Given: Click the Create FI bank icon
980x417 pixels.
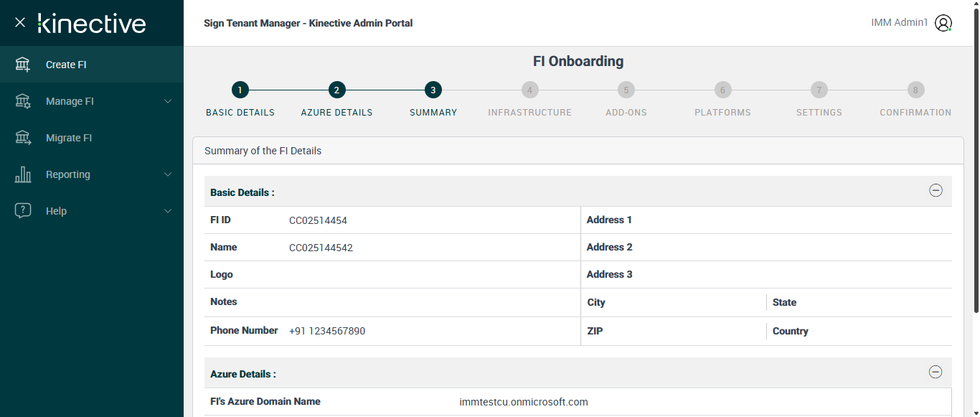Looking at the screenshot, I should [23, 65].
